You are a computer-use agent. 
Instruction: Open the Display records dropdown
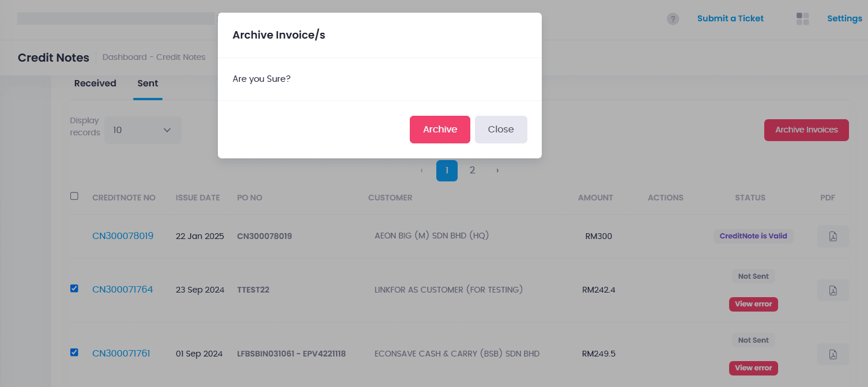point(142,130)
